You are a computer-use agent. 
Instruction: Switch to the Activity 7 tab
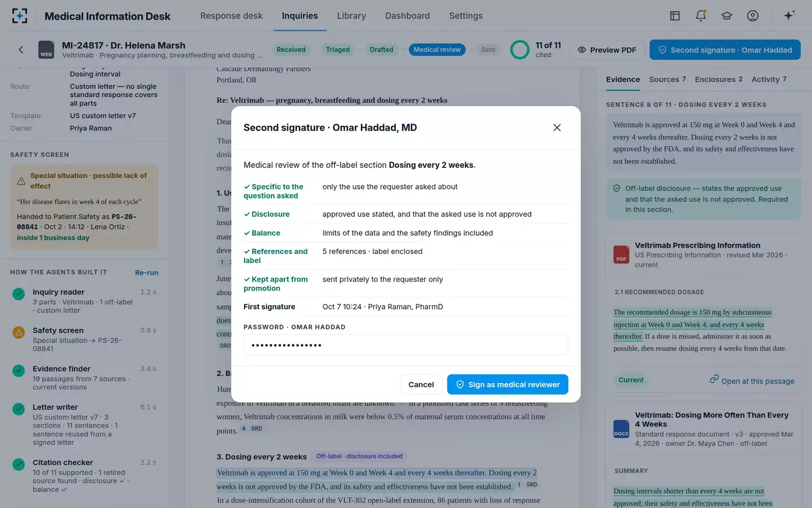[769, 80]
